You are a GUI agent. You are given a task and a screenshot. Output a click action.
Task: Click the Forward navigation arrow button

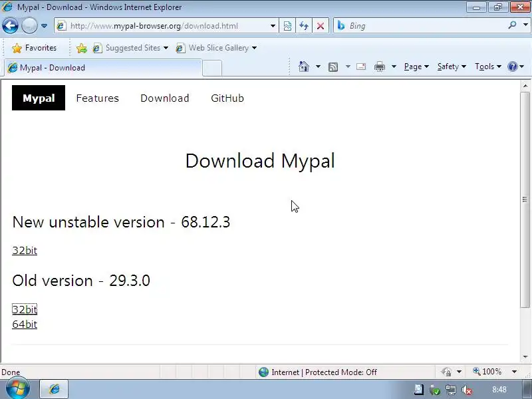(29, 25)
